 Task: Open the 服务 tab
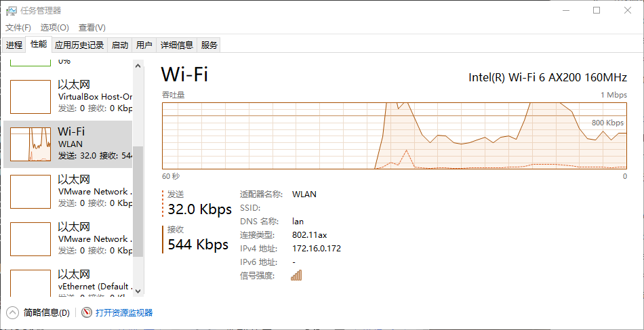pos(209,45)
